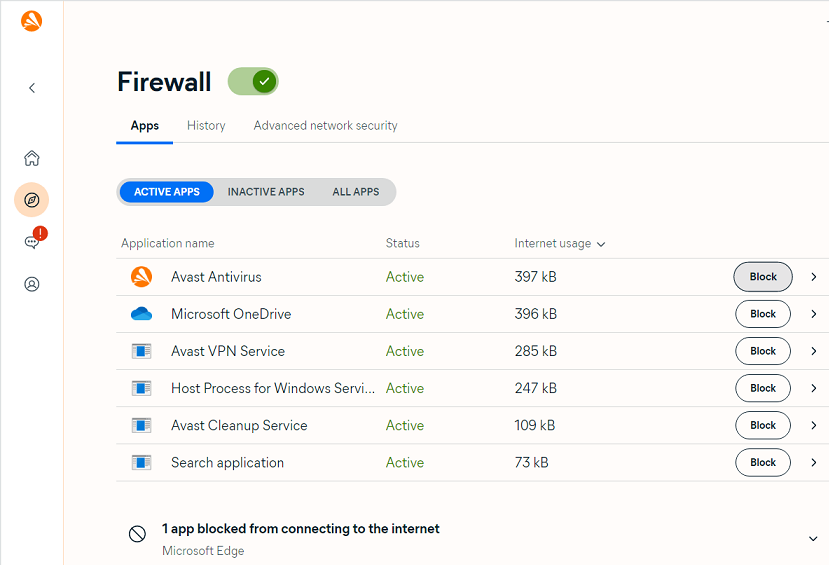
Task: Open Advanced network security tab
Action: pos(325,126)
